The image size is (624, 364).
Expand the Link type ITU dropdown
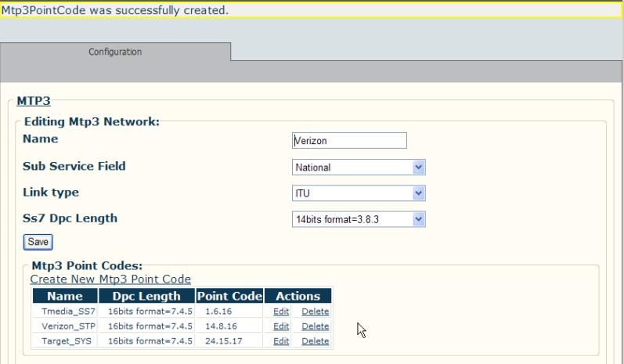(359, 193)
